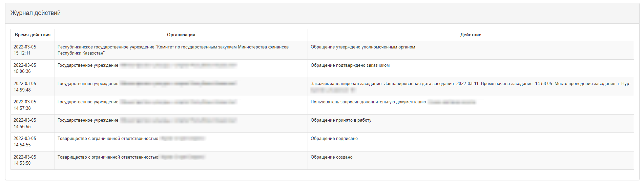This screenshot has width=644, height=184.
Task: Click 'Пользователь запросил дополнительную документацию' text
Action: point(369,102)
